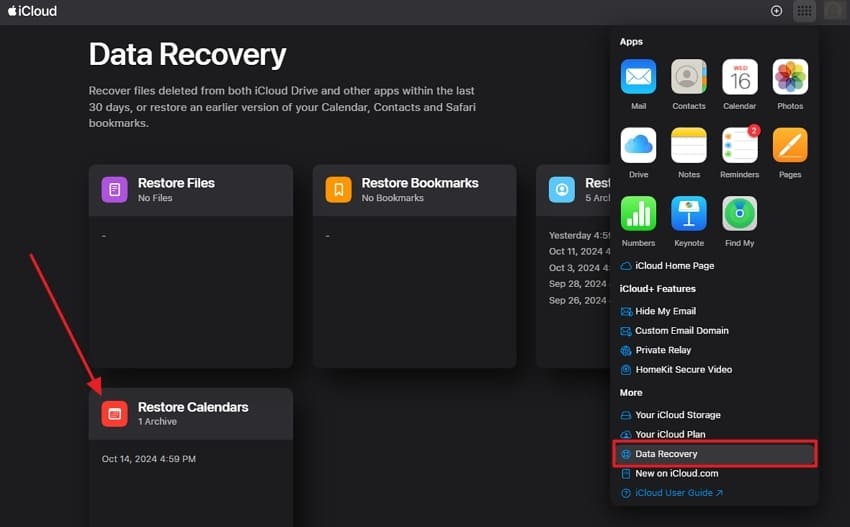Click the Restore Calendars heading
Screen dimensions: 850x527
coord(193,407)
